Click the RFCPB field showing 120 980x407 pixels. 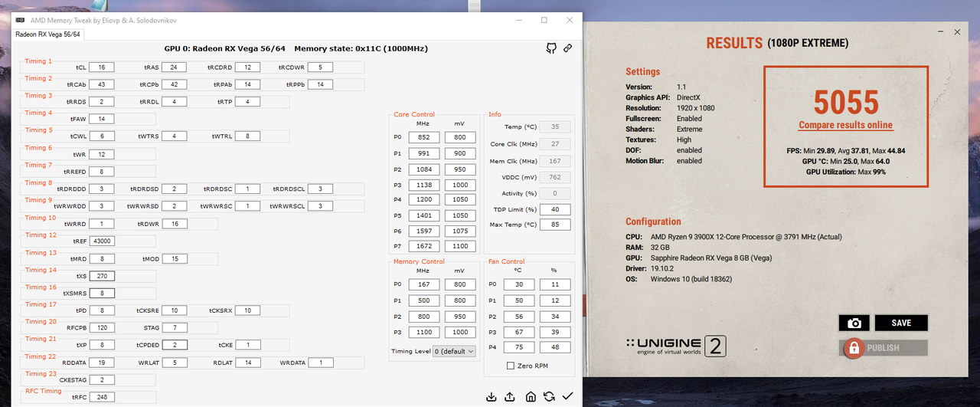102,328
